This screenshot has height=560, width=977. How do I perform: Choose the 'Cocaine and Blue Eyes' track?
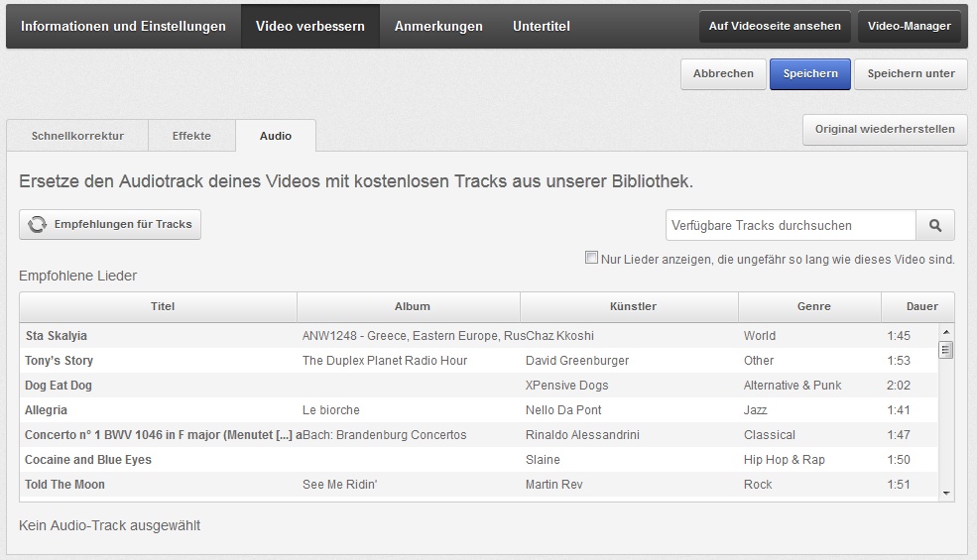[x=88, y=460]
